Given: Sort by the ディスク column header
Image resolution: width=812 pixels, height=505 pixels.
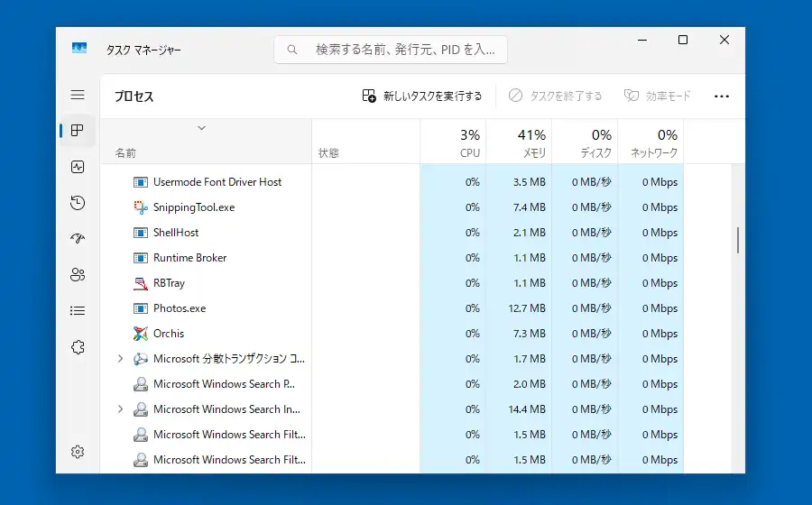Looking at the screenshot, I should tap(585, 142).
